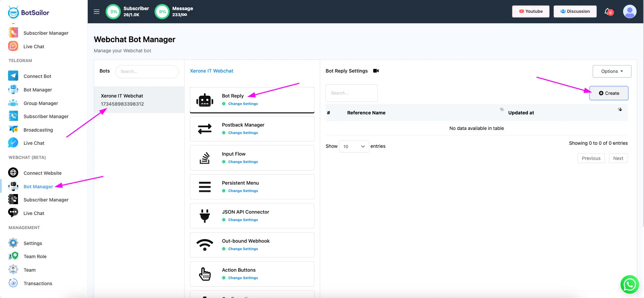Click the Telegram Broadcasting megaphone icon
This screenshot has width=644, height=298.
coord(13,130)
